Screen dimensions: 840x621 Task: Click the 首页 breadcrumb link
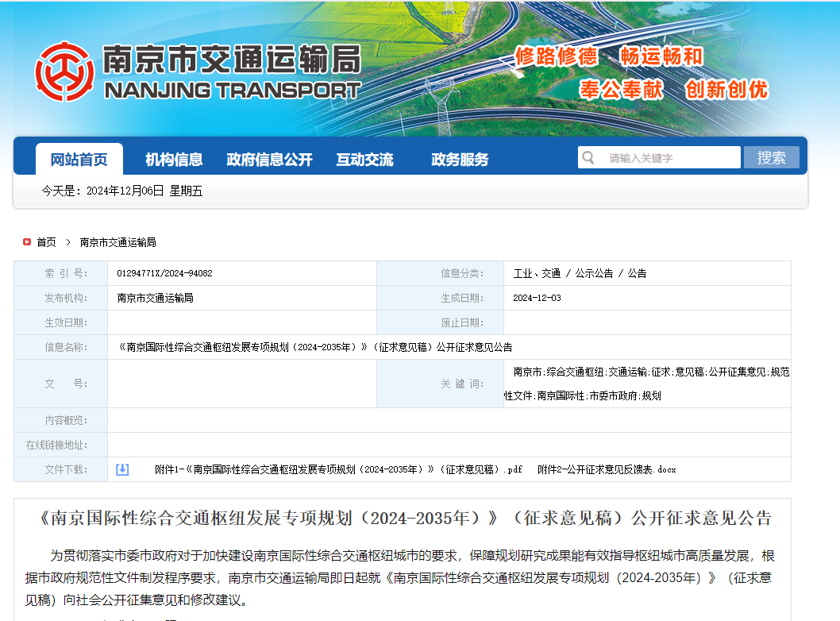(47, 242)
